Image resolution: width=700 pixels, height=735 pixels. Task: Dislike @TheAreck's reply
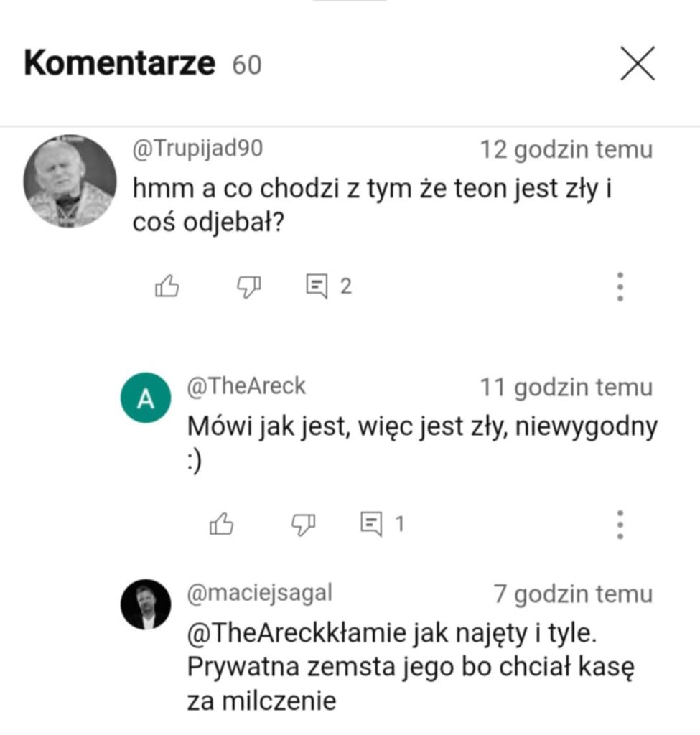[x=304, y=525]
